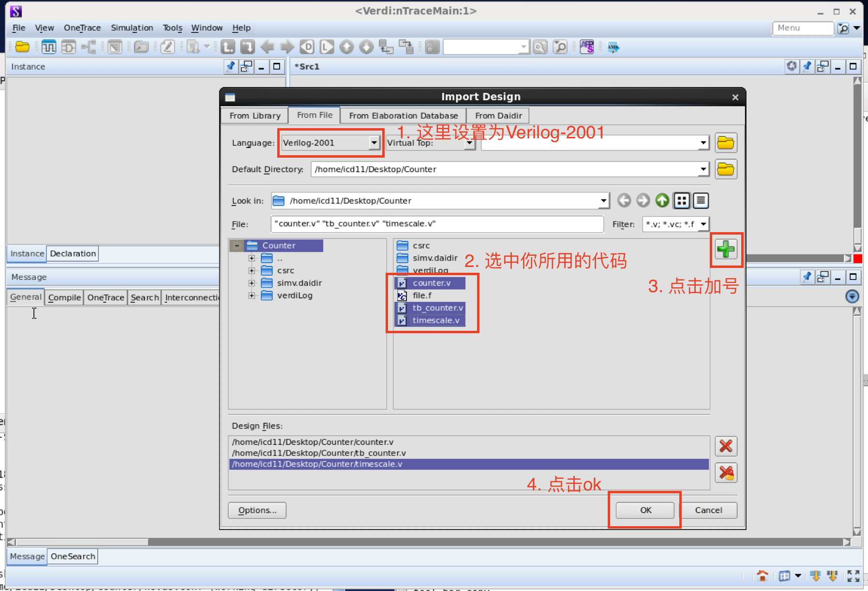Open folder browser beside Default Directory
The height and width of the screenshot is (591, 868).
726,169
